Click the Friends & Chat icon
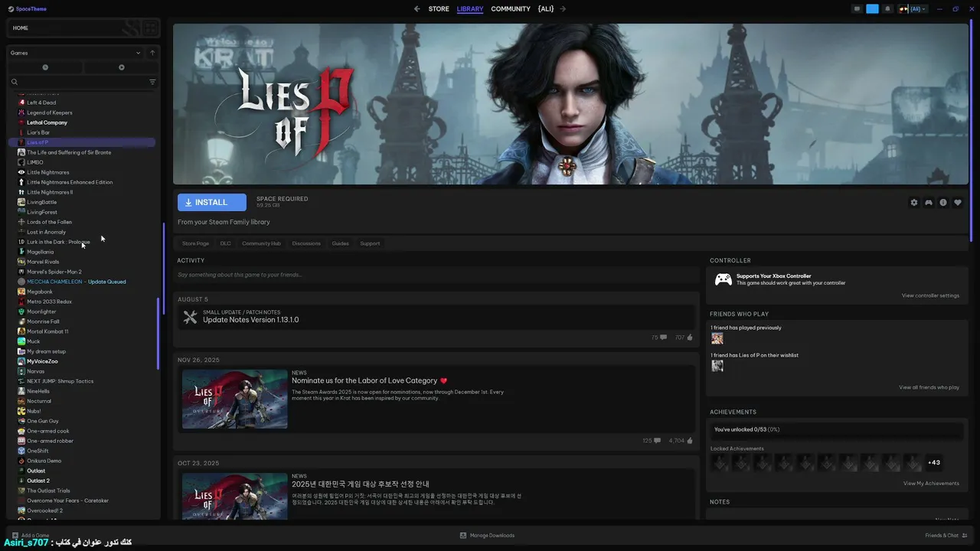 (965, 536)
